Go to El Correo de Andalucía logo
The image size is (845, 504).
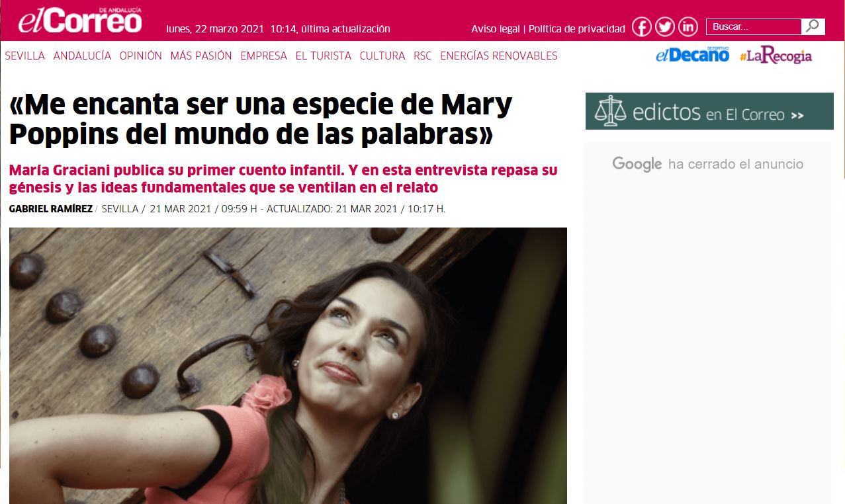79,21
